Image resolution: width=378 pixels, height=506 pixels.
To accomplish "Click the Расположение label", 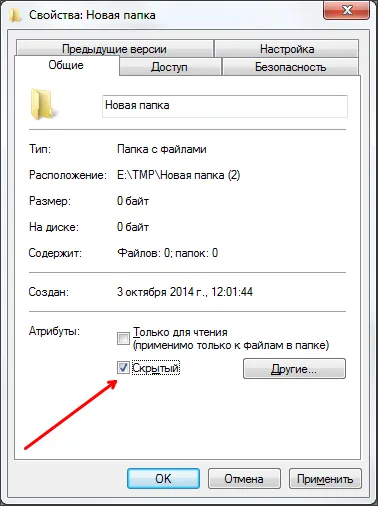I will (x=68, y=175).
